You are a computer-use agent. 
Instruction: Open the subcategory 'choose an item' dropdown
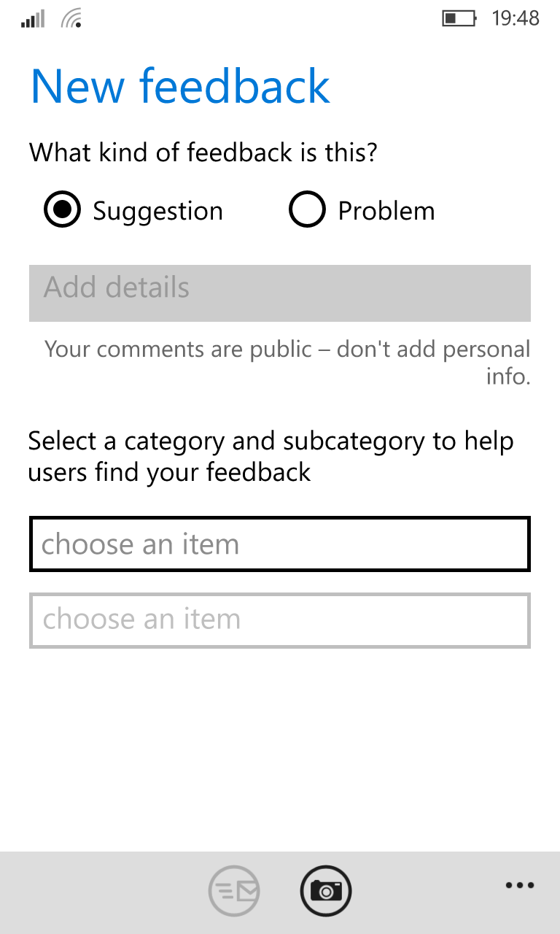coord(279,620)
